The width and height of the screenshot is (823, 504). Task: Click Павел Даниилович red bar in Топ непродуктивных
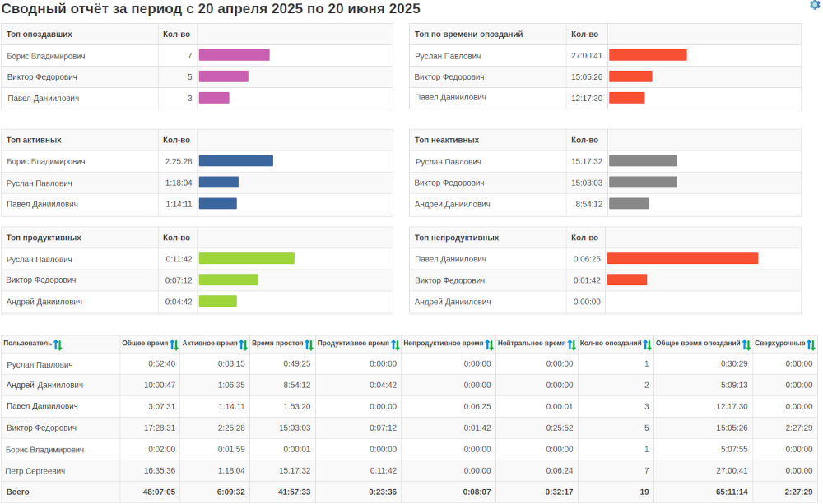point(682,258)
